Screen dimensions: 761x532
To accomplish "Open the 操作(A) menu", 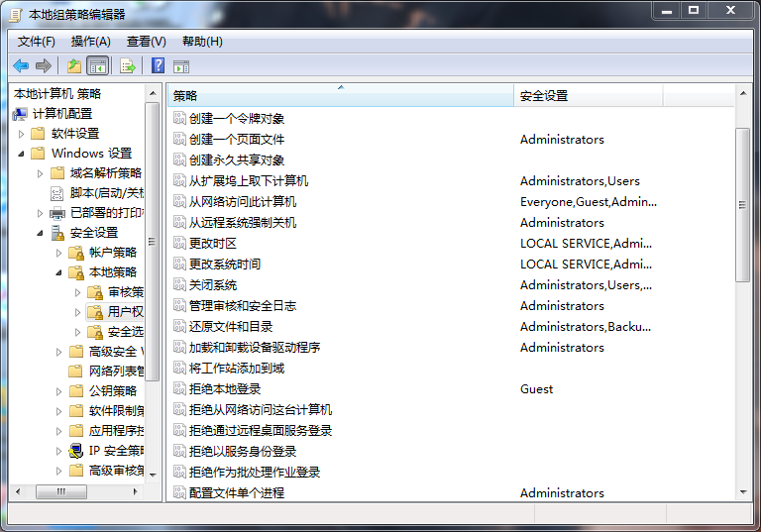I will point(91,42).
